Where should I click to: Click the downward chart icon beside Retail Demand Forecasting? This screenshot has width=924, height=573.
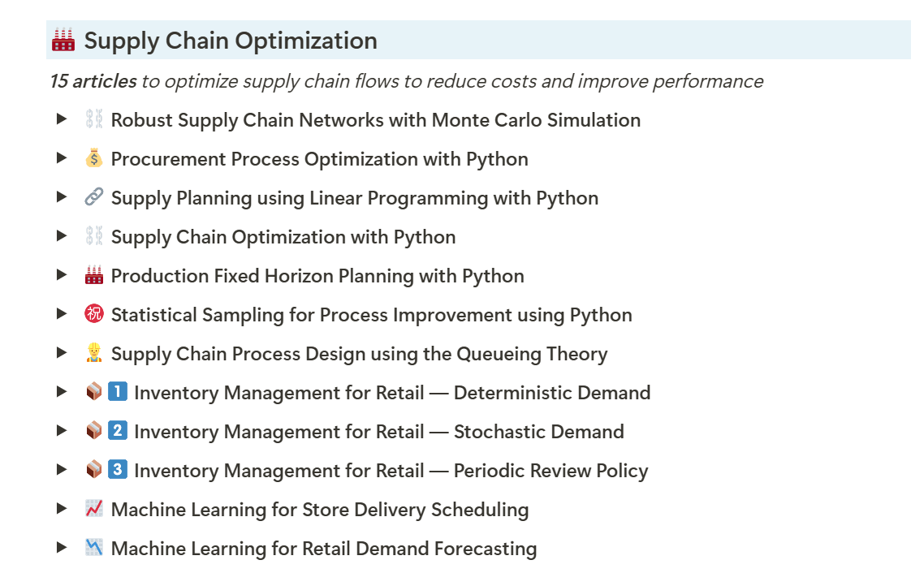coord(94,549)
